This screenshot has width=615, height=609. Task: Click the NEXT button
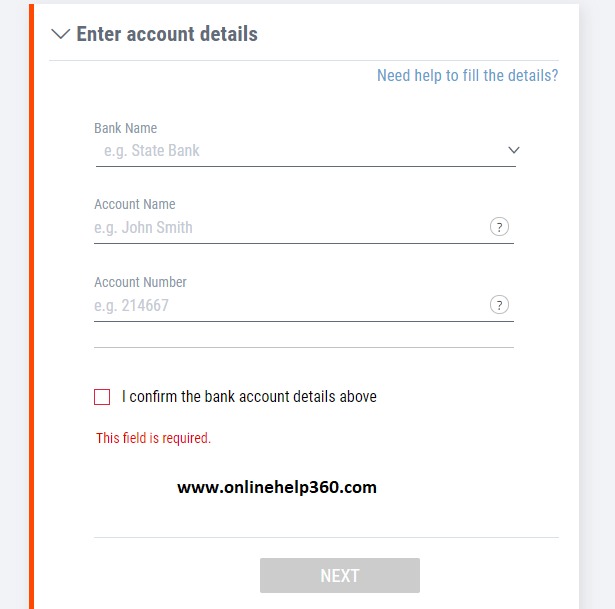pyautogui.click(x=340, y=575)
